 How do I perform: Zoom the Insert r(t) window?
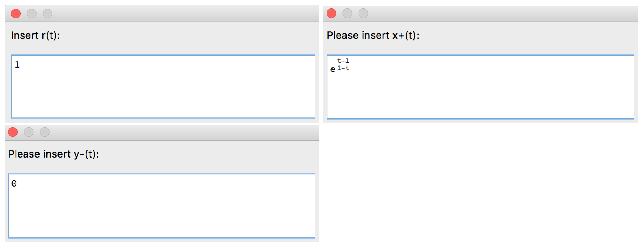click(x=48, y=14)
